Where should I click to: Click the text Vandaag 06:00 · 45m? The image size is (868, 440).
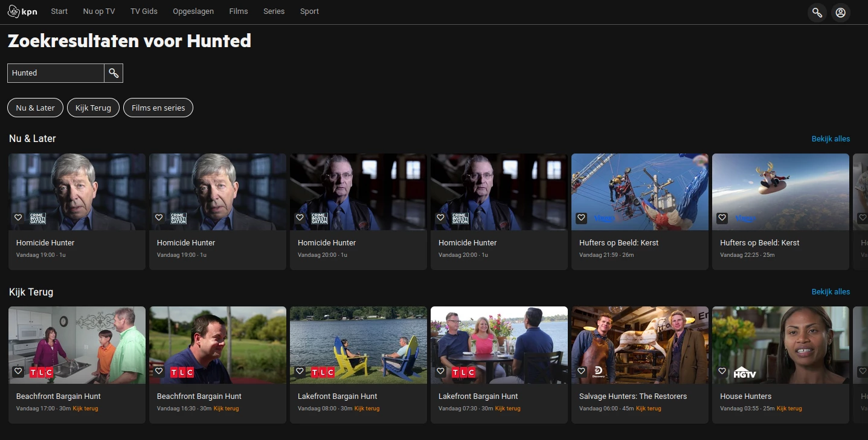pyautogui.click(x=606, y=409)
